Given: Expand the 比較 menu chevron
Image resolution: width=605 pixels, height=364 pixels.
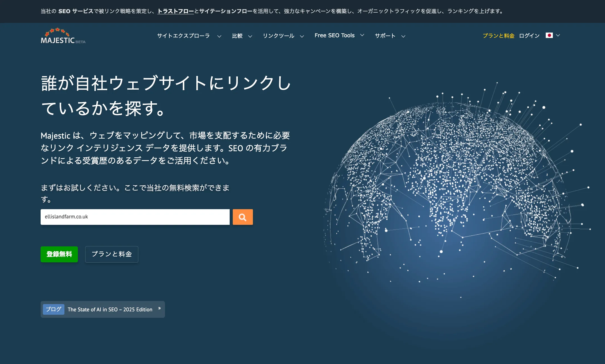Looking at the screenshot, I should [x=250, y=36].
